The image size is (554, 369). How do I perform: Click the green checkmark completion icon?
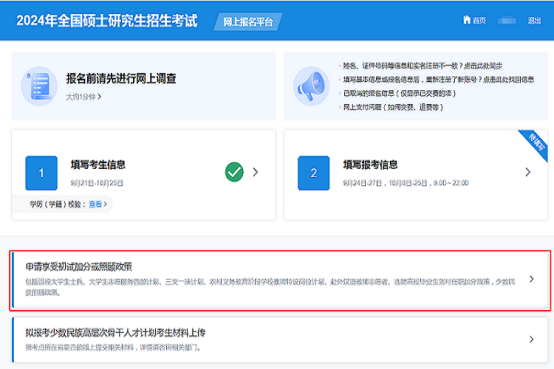point(234,172)
